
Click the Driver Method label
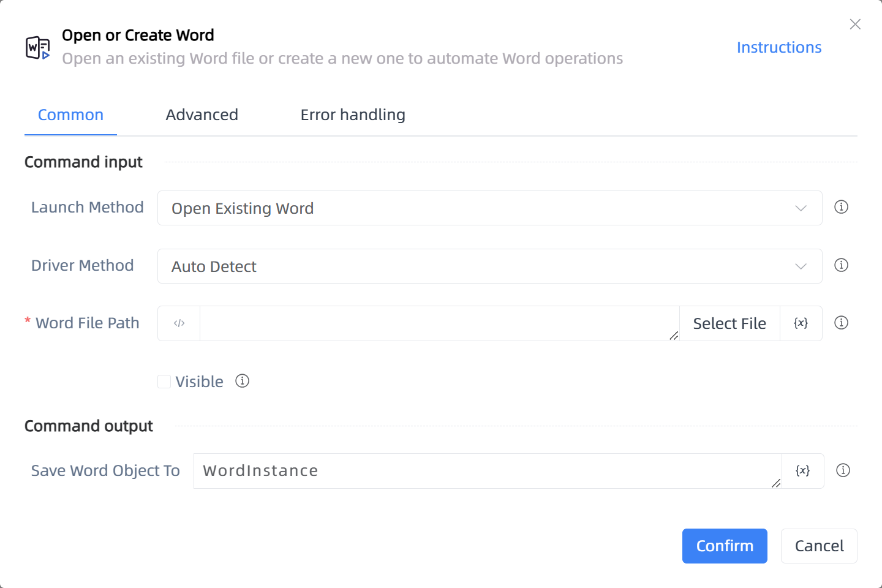(x=83, y=265)
